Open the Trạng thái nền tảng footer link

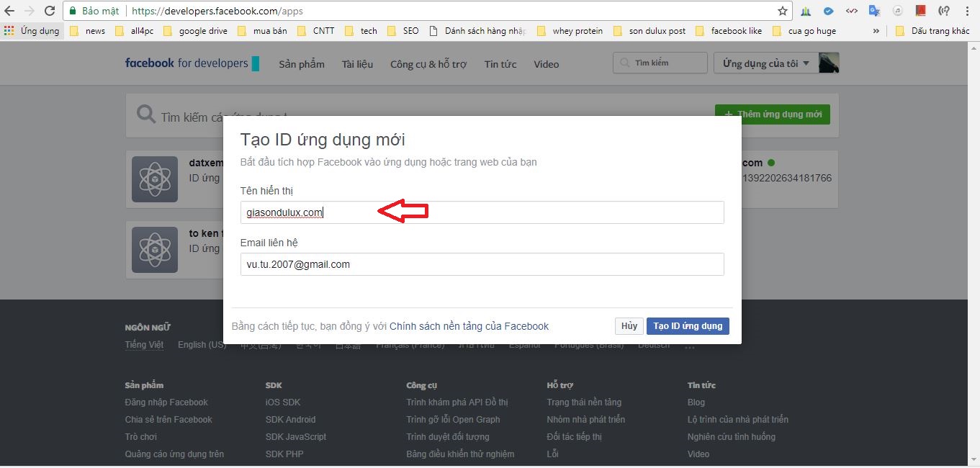click(584, 402)
